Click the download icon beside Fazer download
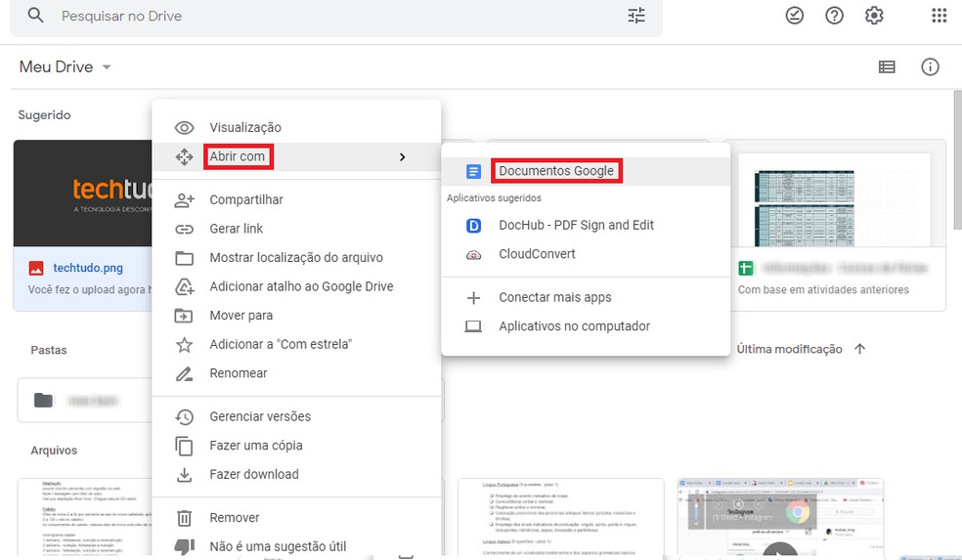Viewport: 962px width, 560px height. pos(184,475)
